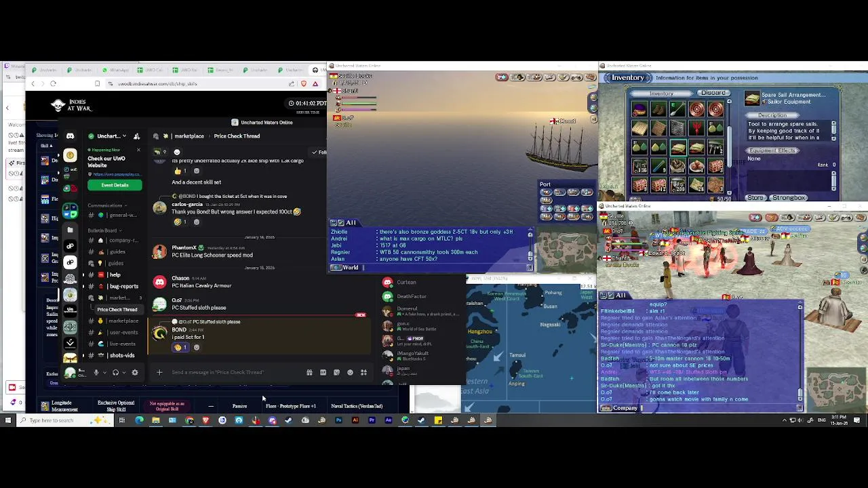The width and height of the screenshot is (868, 488).
Task: Close the Happening Now event banner
Action: (x=138, y=150)
